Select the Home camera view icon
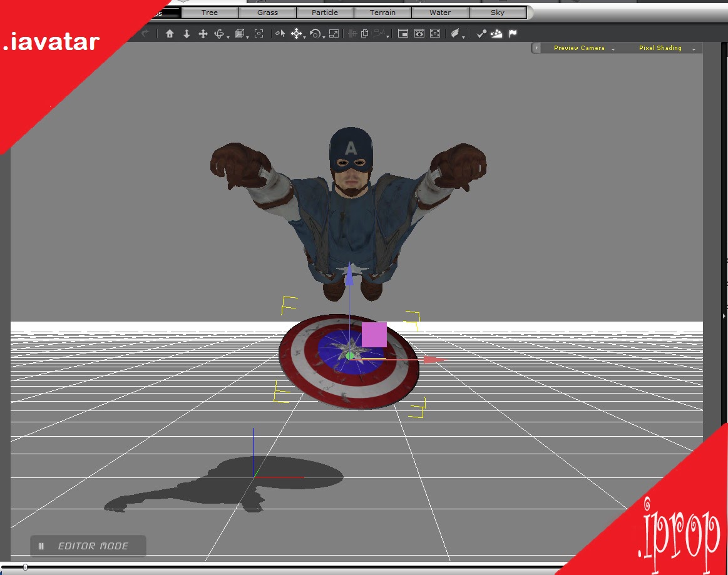The image size is (728, 575). tap(169, 33)
